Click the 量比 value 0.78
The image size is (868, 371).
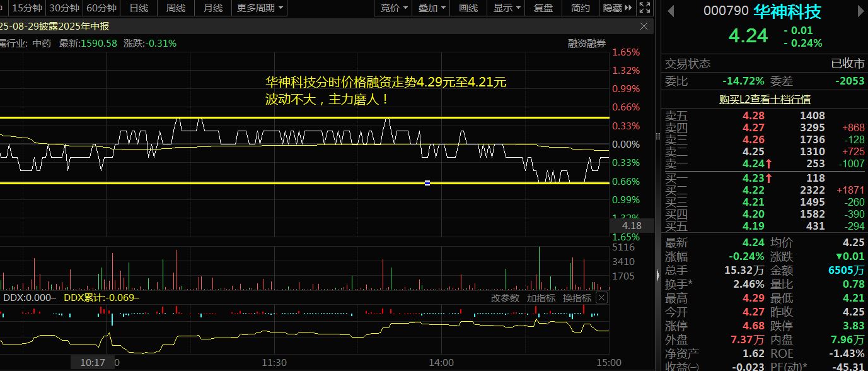pos(854,284)
